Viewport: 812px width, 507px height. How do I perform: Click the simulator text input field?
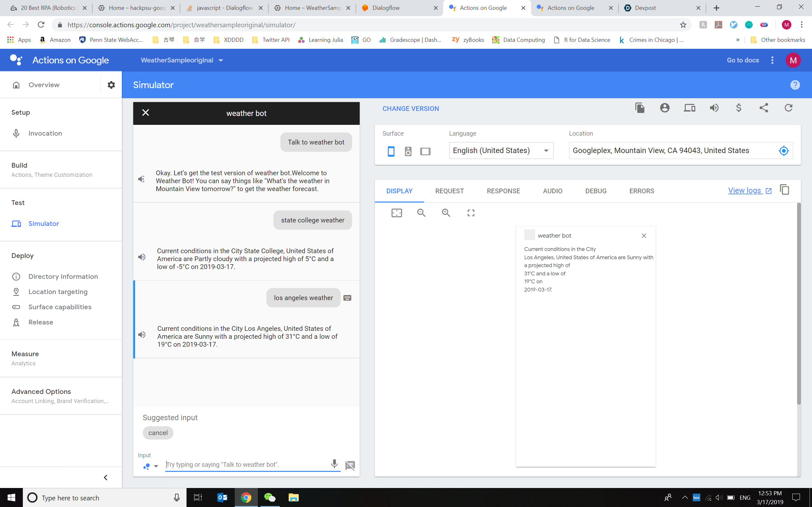tap(247, 465)
